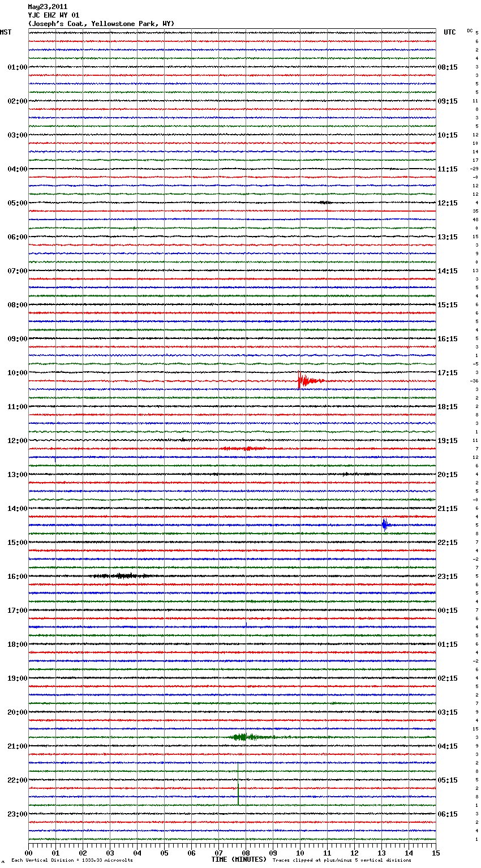Click the 08 minute tick label

click(246, 853)
